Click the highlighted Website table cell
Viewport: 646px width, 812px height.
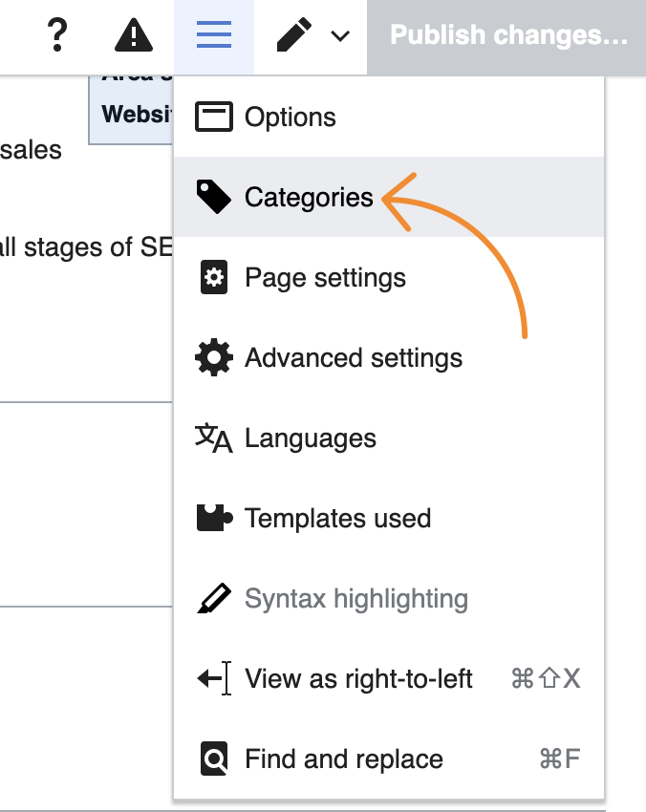[x=132, y=114]
